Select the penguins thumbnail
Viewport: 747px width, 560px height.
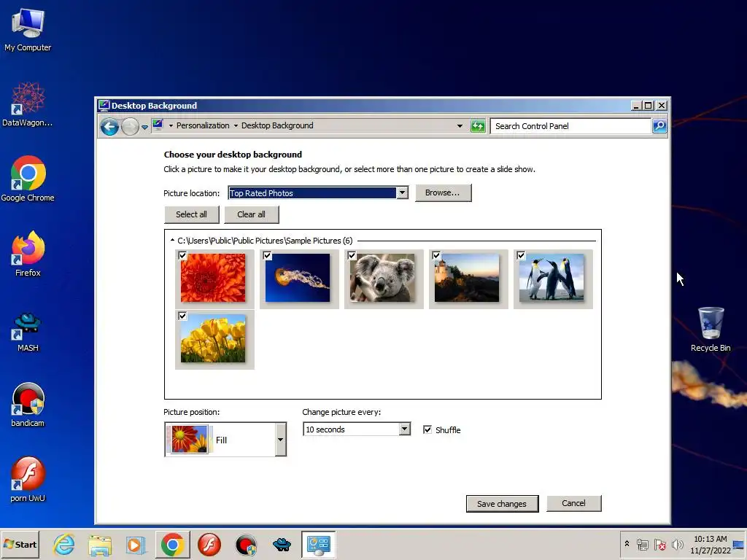pos(552,278)
